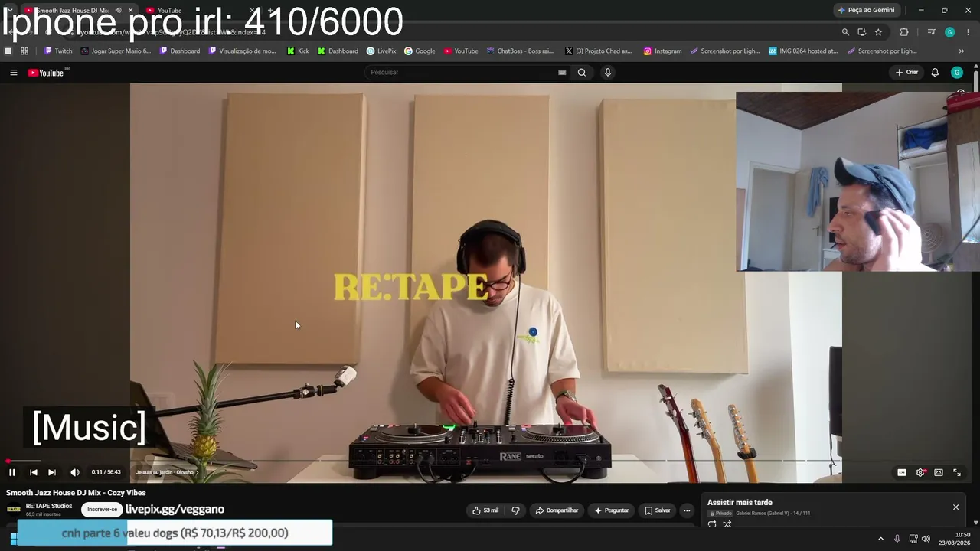Open the search tabs dropdown arrow
The height and width of the screenshot is (551, 980).
click(x=9, y=11)
